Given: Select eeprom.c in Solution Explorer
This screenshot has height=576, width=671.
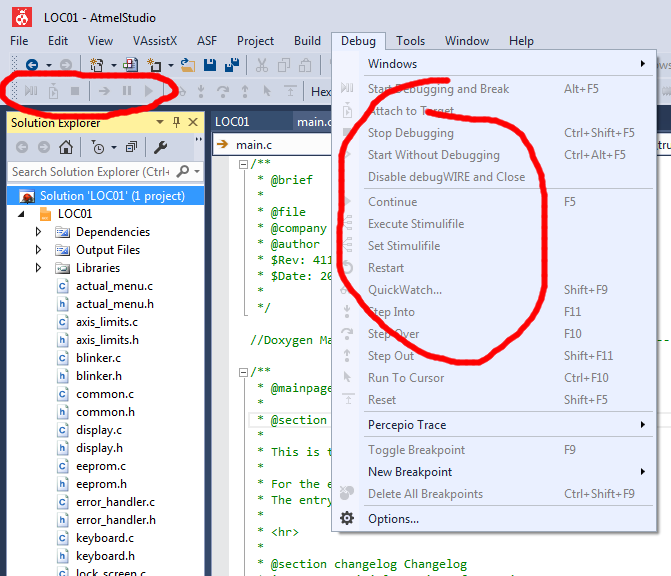Looking at the screenshot, I should tap(101, 466).
